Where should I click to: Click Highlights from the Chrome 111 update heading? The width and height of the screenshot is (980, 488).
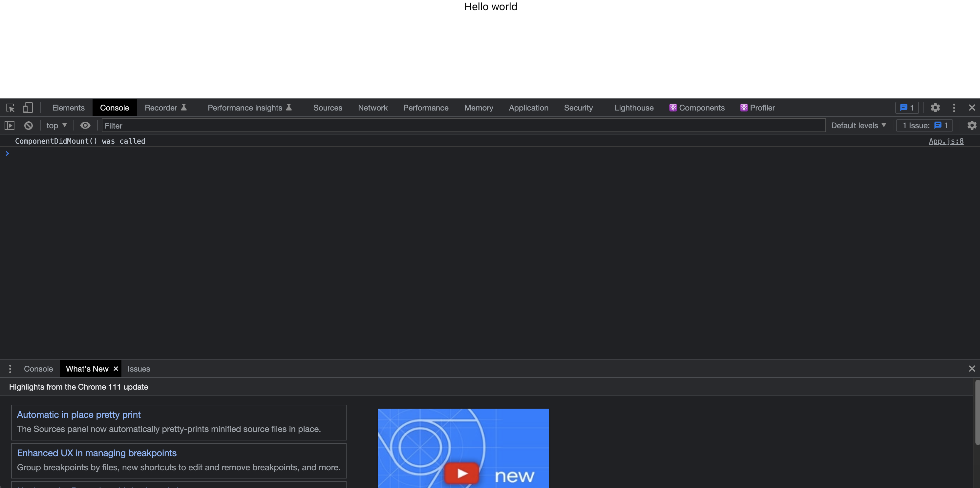click(79, 387)
